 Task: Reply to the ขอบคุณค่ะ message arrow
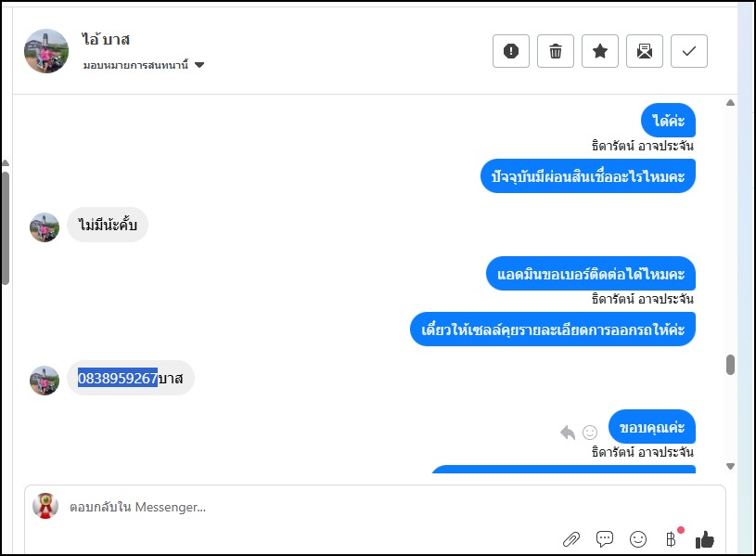coord(568,432)
